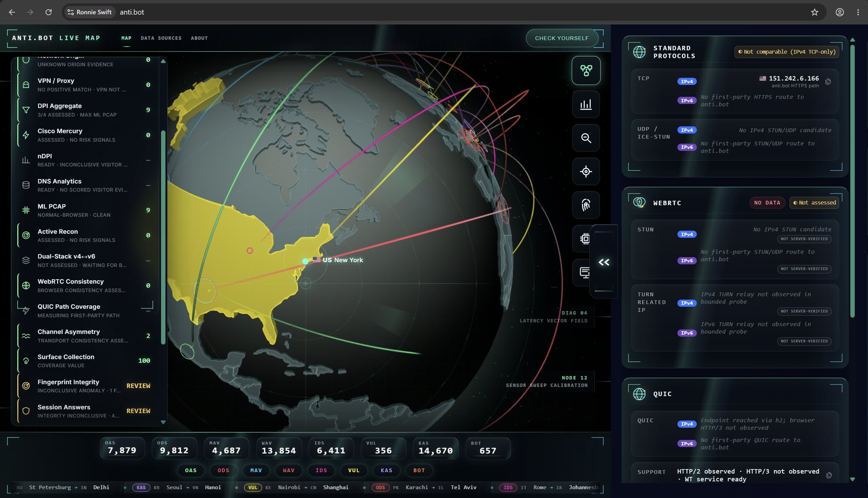The image size is (868, 498).
Task: Click the NO DATA badge in WebRTC
Action: tap(767, 203)
